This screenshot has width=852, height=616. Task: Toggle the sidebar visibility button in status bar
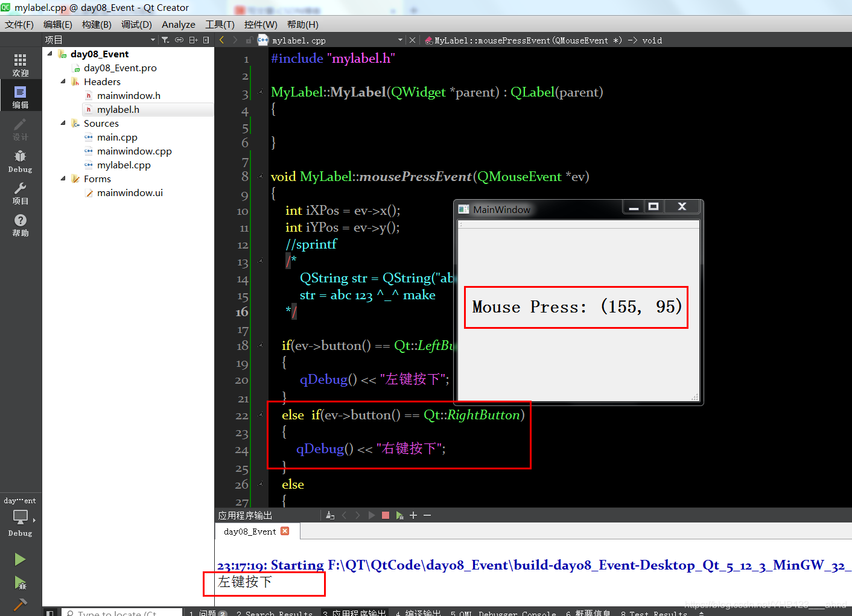[x=50, y=613]
